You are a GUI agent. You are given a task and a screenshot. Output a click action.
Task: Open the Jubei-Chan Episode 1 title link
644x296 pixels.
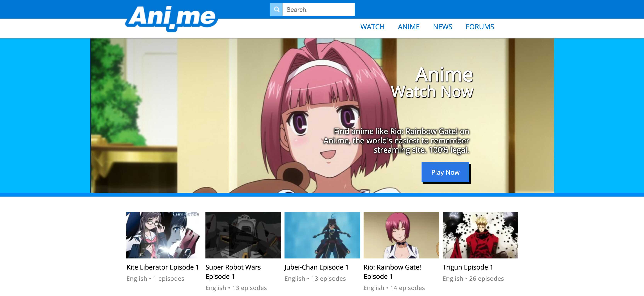[316, 267]
